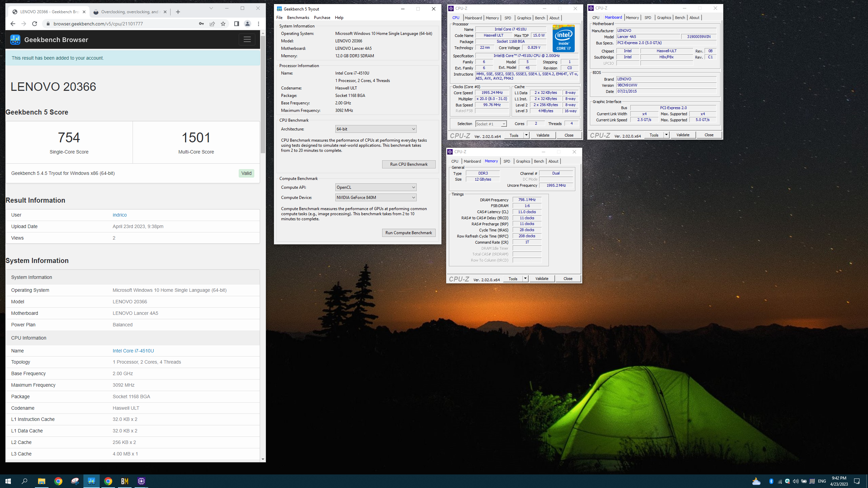868x488 pixels.
Task: Open Tools dropdown arrow in CPU-Z Mainboard window
Action: click(x=666, y=135)
